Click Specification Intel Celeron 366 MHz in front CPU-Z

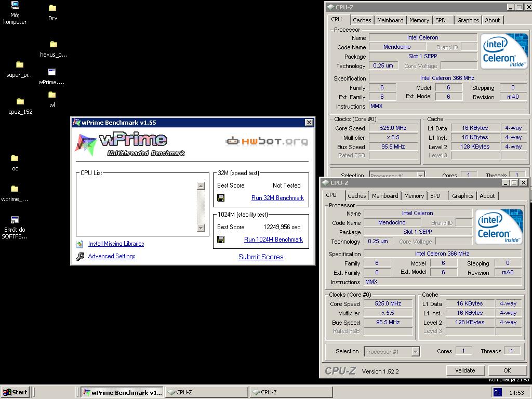click(x=443, y=254)
